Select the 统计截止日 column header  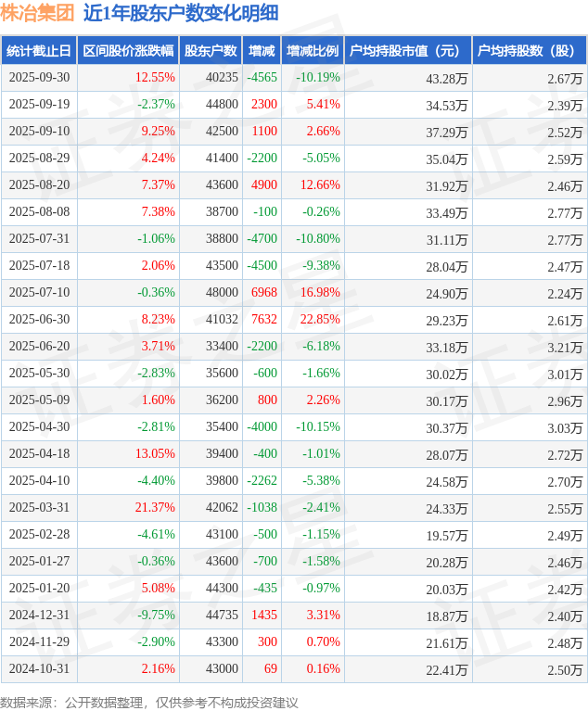(39, 51)
